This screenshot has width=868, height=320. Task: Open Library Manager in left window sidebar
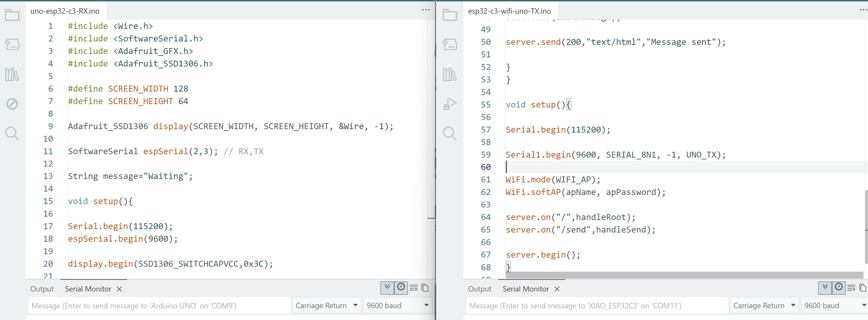[12, 74]
